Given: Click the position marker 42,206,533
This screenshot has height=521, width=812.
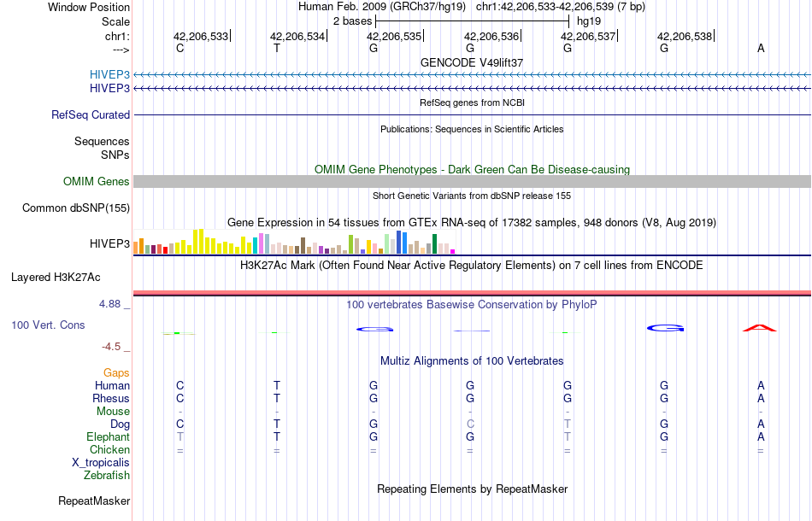Looking at the screenshot, I should tap(201, 36).
